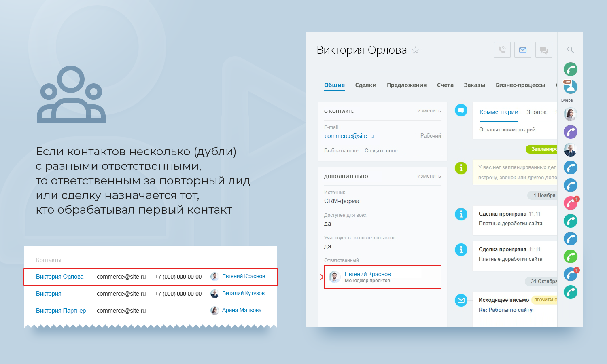
Task: Click the phone call button in contact header
Action: tap(502, 50)
